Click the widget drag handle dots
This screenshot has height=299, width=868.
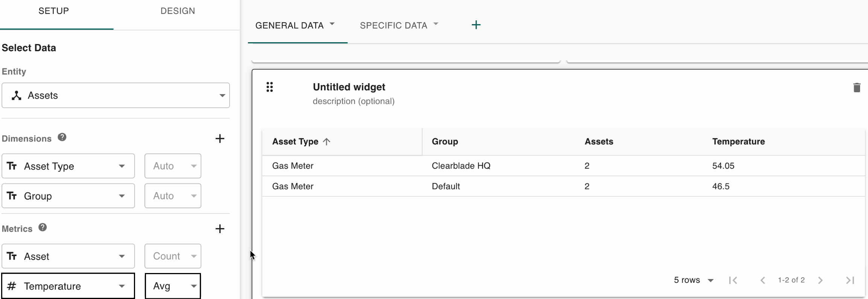click(x=269, y=87)
